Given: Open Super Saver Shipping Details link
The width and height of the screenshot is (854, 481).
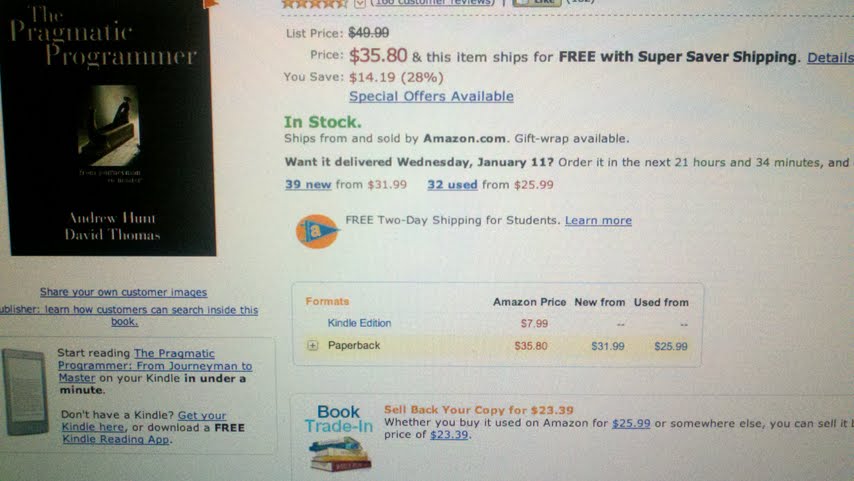Looking at the screenshot, I should [830, 57].
